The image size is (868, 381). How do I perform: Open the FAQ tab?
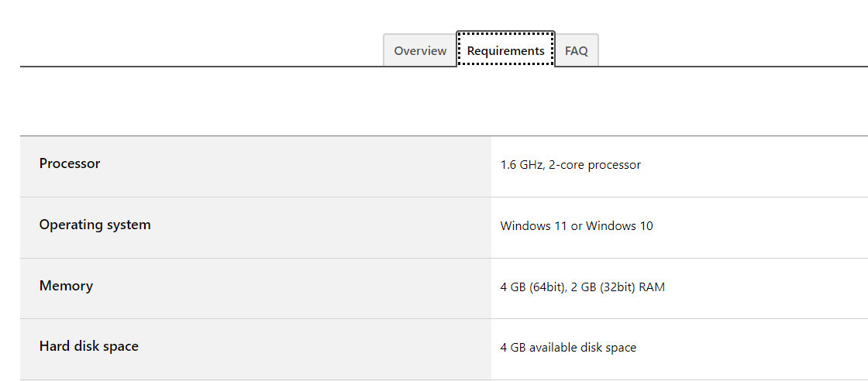[x=576, y=51]
